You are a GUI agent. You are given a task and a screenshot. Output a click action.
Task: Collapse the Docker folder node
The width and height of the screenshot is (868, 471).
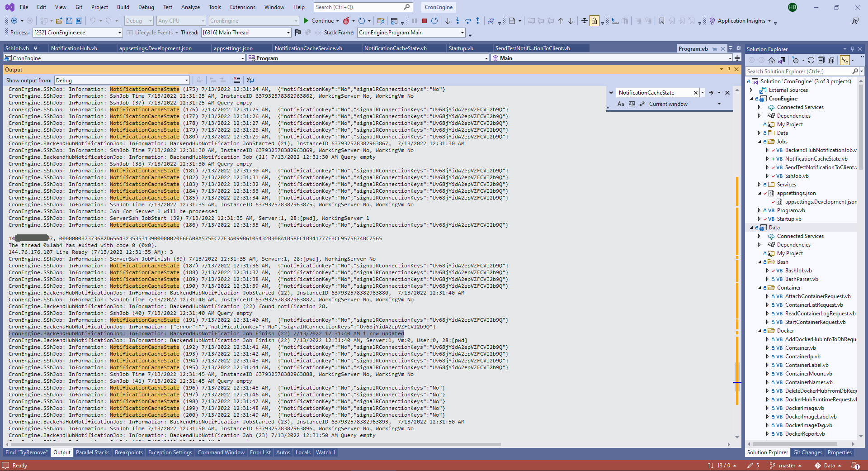759,331
